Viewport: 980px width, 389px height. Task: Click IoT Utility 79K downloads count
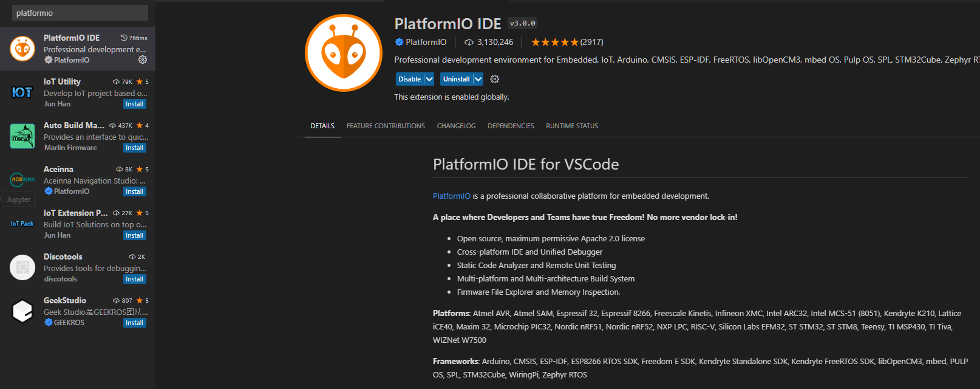coord(123,81)
